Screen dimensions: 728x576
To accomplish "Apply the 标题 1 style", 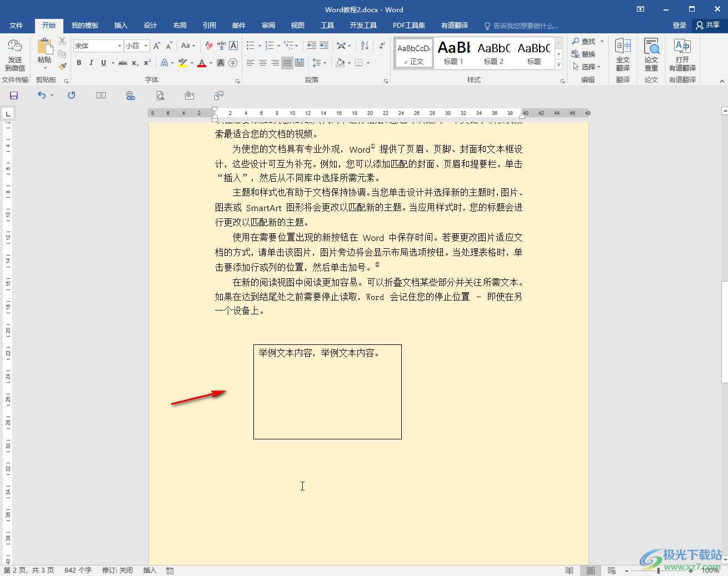I will 453,53.
